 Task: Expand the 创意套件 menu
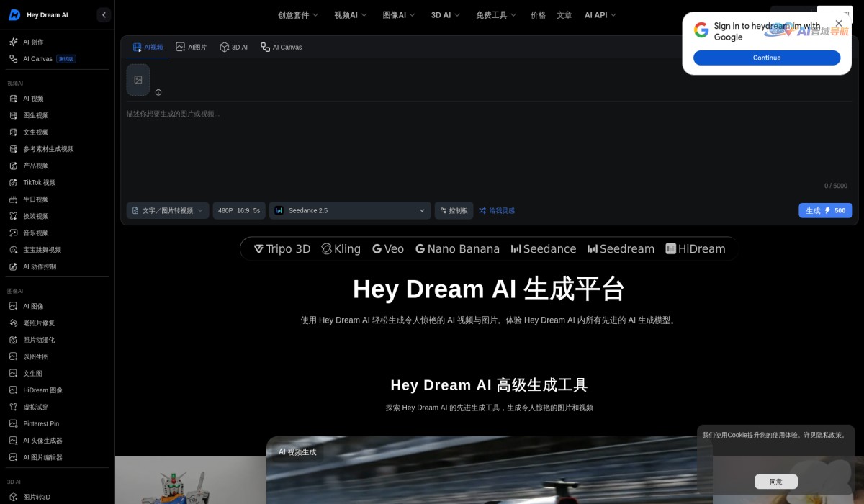point(298,15)
